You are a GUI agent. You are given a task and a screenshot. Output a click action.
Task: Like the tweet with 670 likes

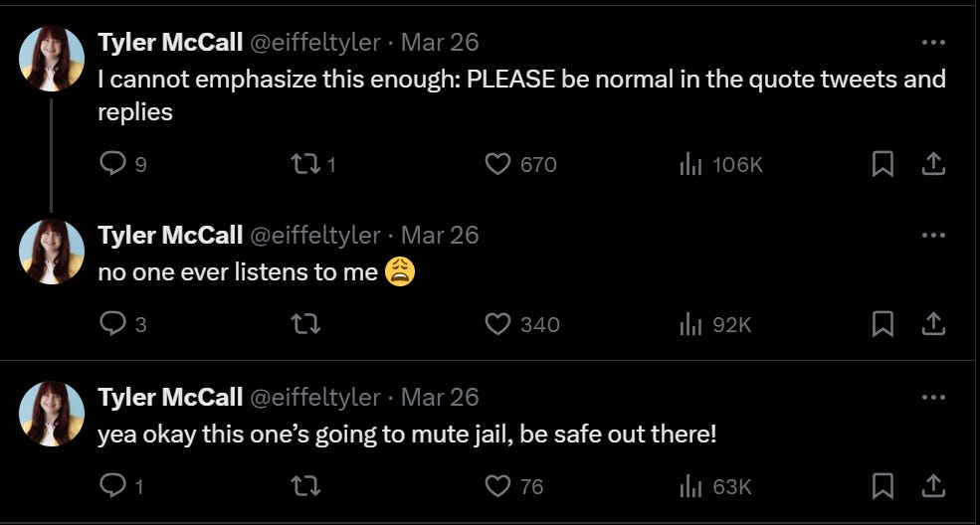[497, 164]
